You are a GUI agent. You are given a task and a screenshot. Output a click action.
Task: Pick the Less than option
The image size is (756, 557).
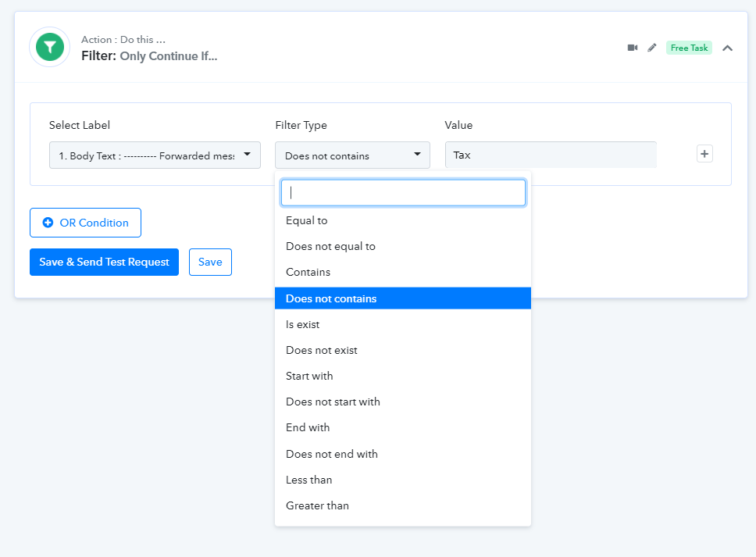coord(402,480)
